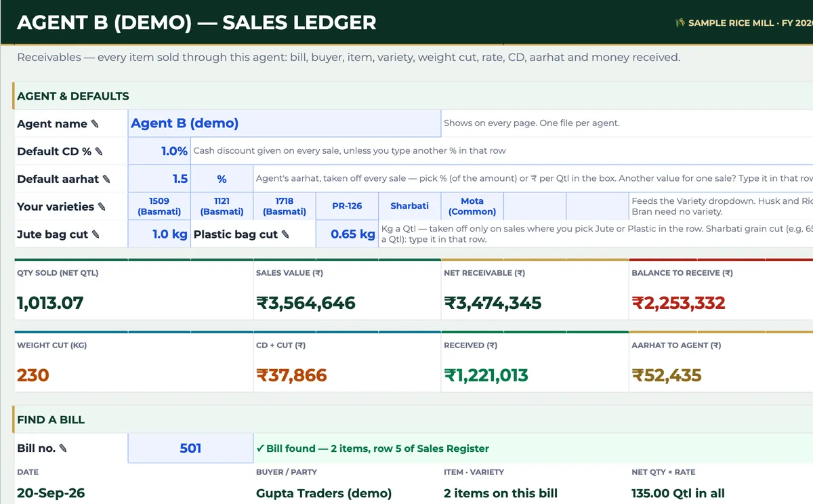The width and height of the screenshot is (813, 504).
Task: Click the 'Bill found — 2 items' status message
Action: pyautogui.click(x=373, y=448)
